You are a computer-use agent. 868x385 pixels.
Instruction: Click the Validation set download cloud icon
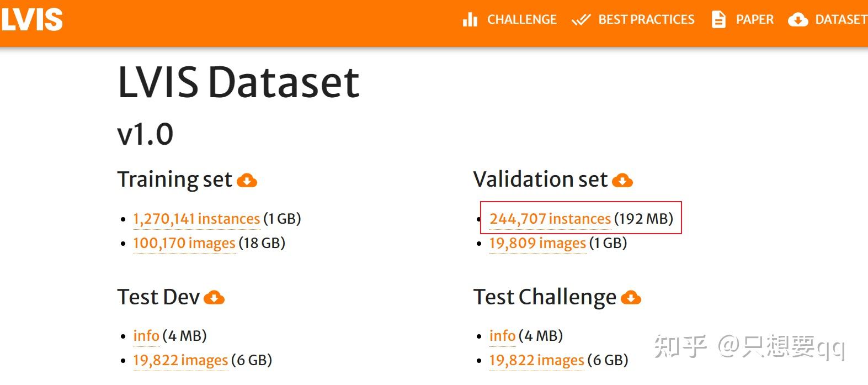pos(622,180)
